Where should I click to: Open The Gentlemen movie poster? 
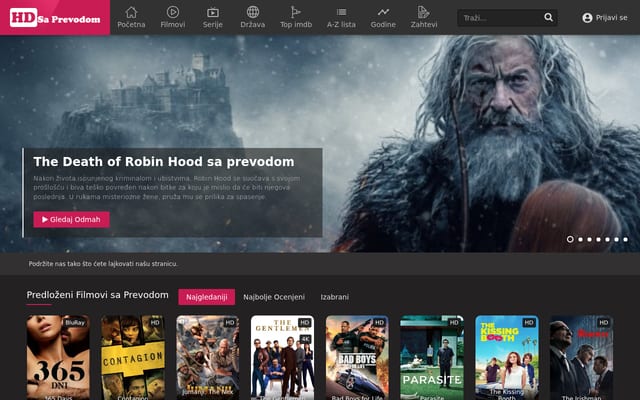(x=282, y=358)
